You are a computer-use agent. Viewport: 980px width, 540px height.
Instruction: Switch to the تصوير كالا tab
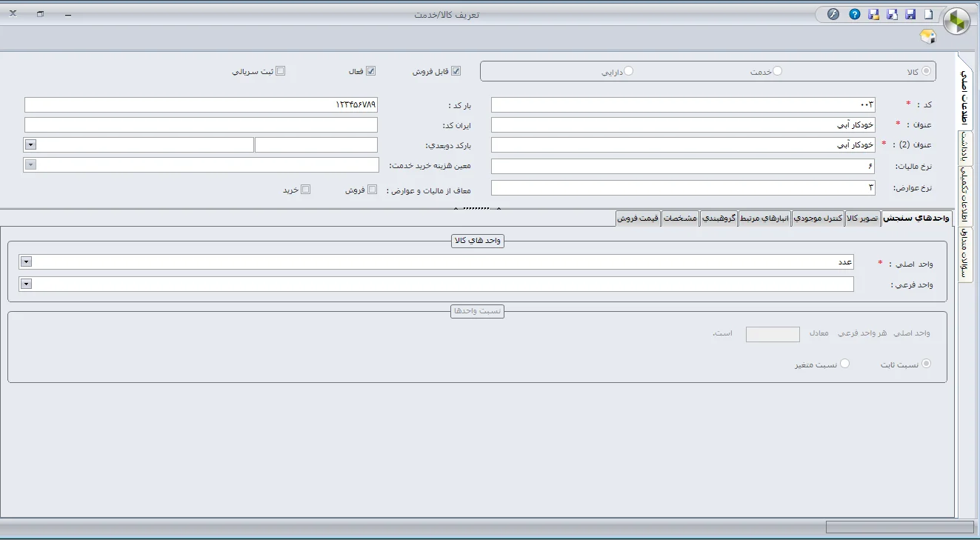click(x=861, y=218)
